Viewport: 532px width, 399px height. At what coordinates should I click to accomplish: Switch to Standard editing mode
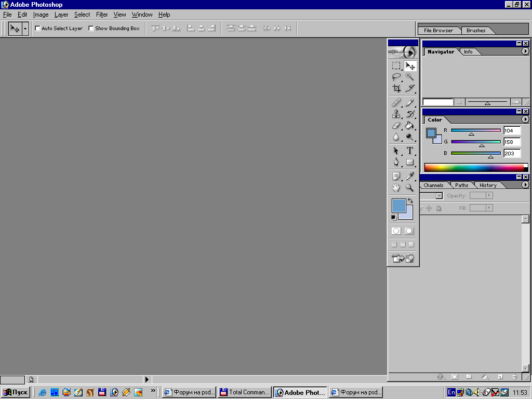click(x=396, y=231)
